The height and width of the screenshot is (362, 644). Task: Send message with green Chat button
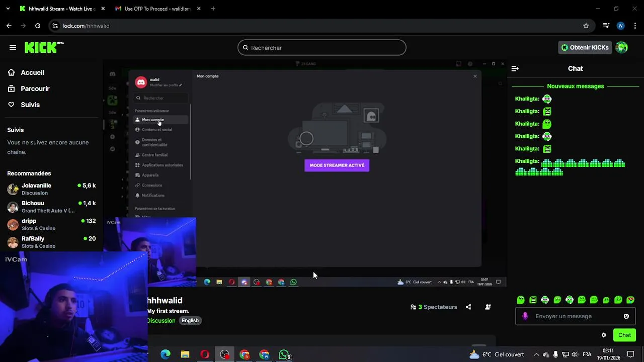tap(624, 335)
